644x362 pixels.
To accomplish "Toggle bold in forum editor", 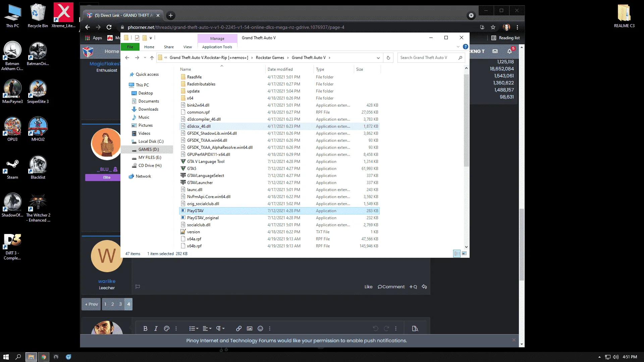I will [x=145, y=328].
